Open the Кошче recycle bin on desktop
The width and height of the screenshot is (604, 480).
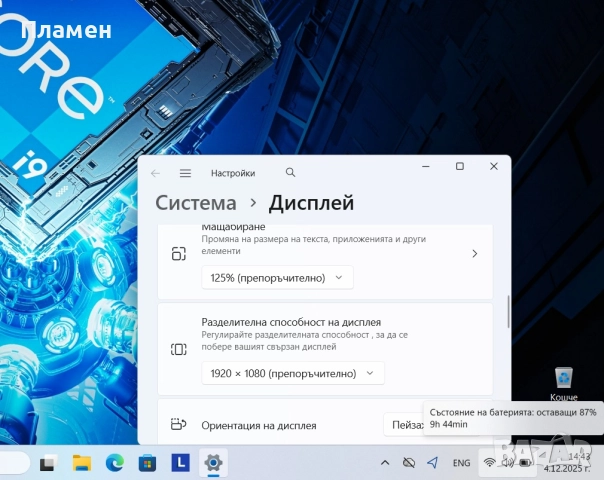click(564, 383)
